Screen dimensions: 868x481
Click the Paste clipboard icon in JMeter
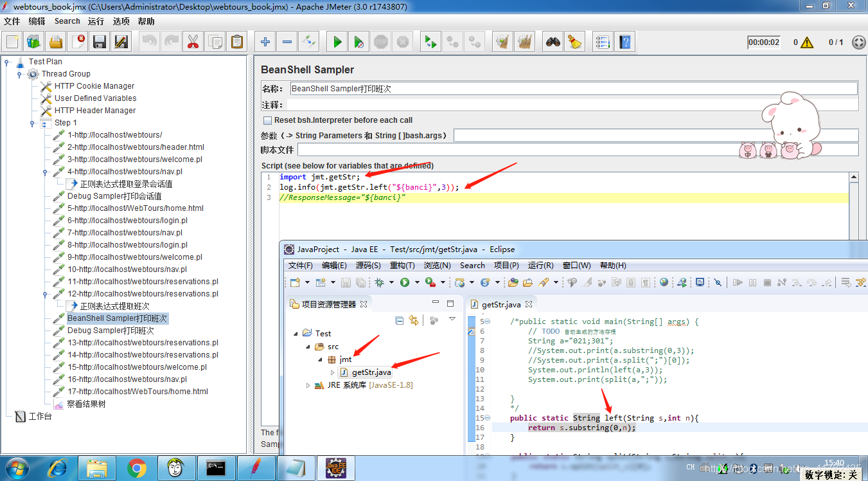[237, 42]
